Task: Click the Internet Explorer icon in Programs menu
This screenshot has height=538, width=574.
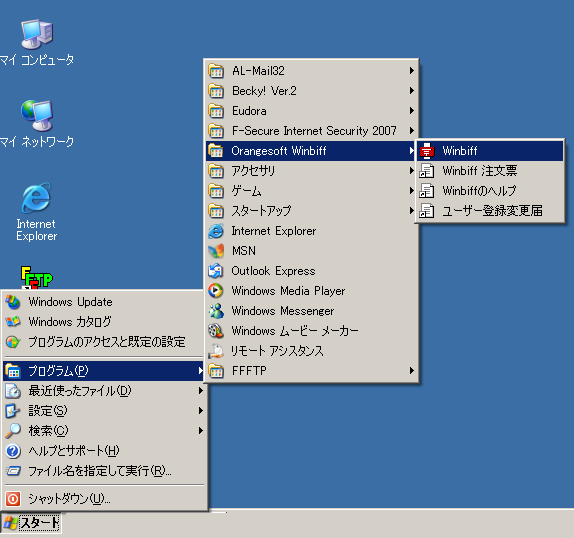Action: tap(216, 231)
